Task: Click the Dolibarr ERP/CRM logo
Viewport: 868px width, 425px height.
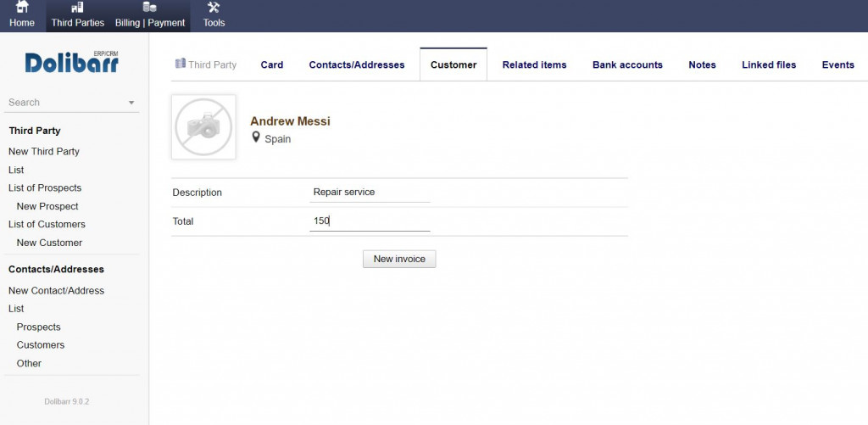Action: point(72,62)
